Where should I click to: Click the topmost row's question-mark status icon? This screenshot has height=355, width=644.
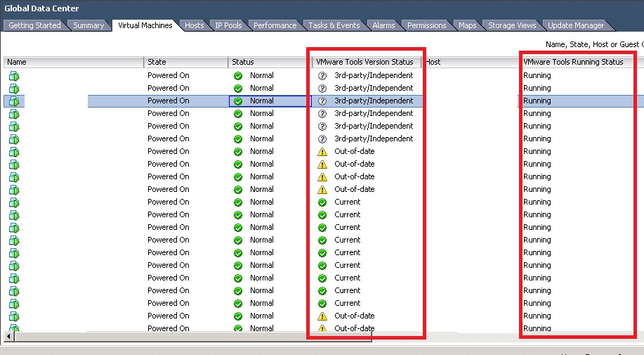pyautogui.click(x=322, y=76)
